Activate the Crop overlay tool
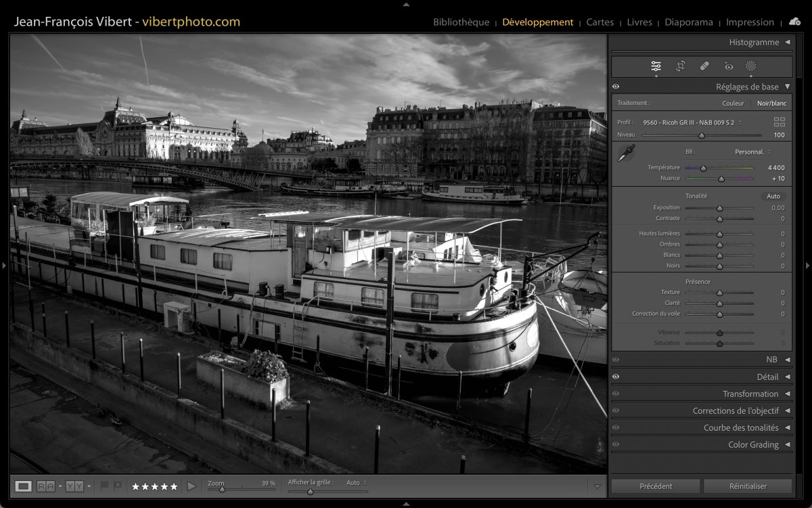This screenshot has width=812, height=508. (x=680, y=66)
